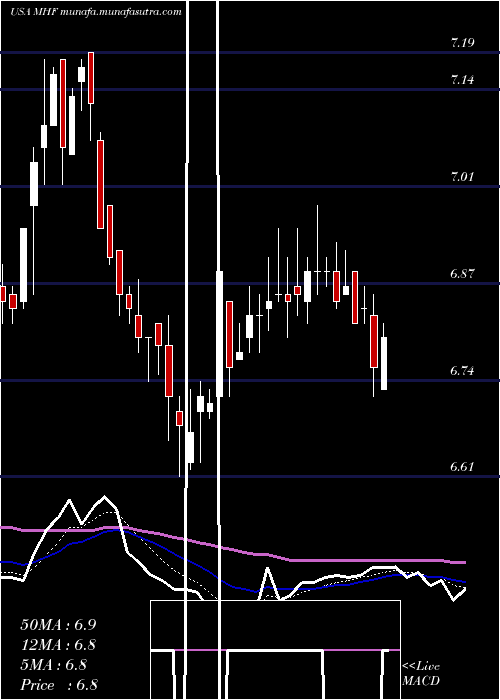Click the 5MA : 6.8 readout

(54, 665)
